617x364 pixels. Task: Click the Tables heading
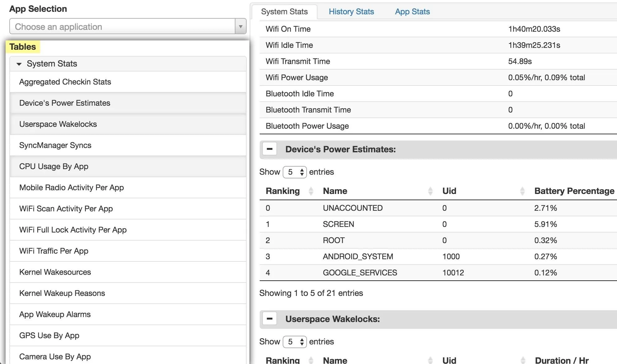tap(23, 47)
